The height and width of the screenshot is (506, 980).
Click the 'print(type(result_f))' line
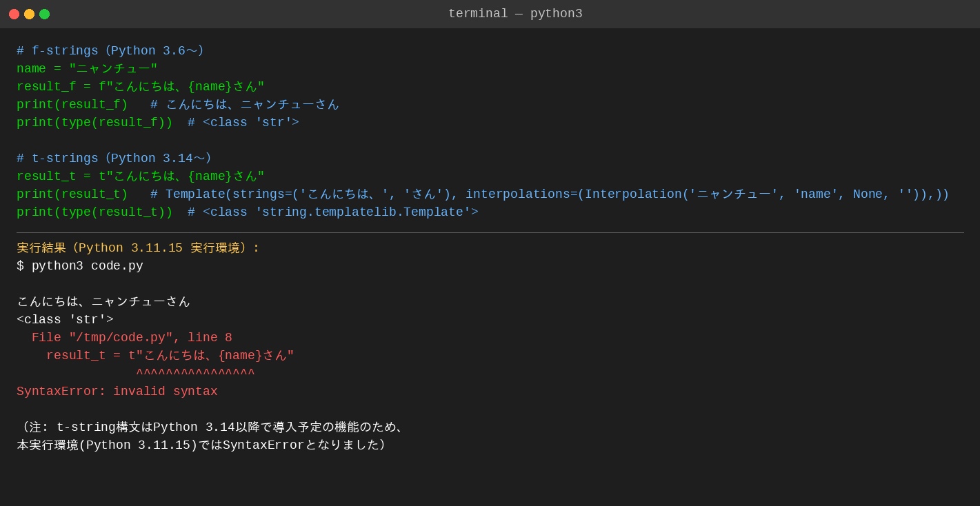point(158,123)
